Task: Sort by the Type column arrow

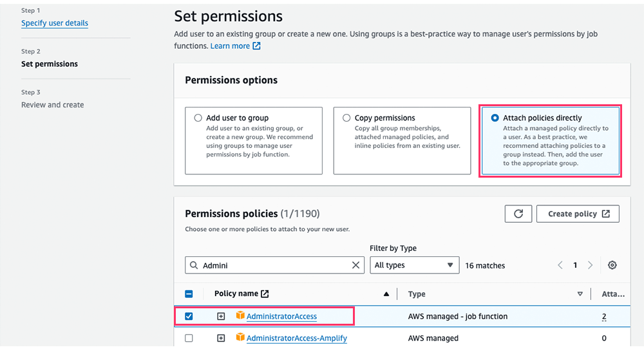Action: coord(580,294)
